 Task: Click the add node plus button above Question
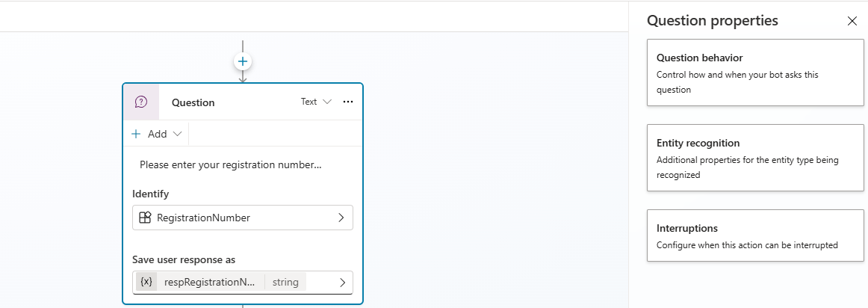pyautogui.click(x=243, y=61)
